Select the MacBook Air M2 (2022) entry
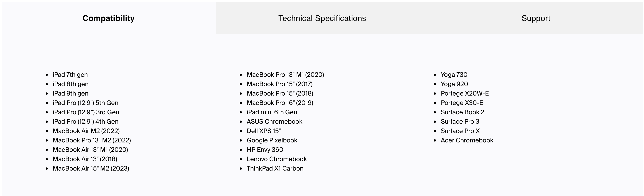This screenshot has height=196, width=644. 86,131
